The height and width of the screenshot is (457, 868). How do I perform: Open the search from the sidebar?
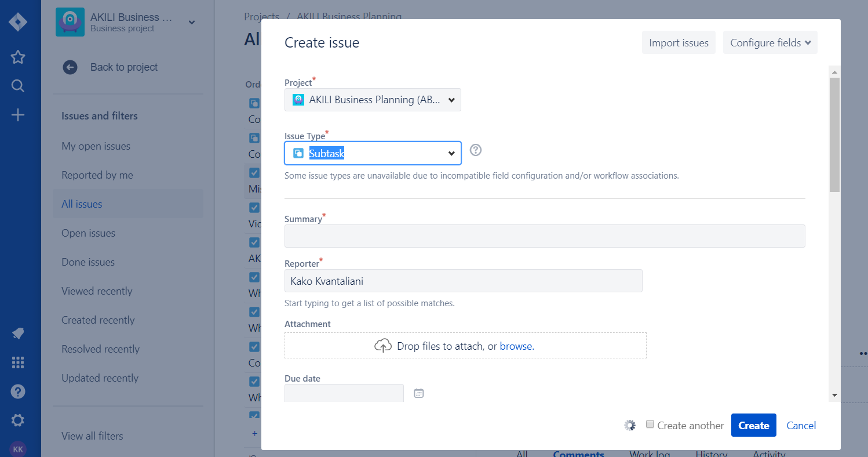coord(17,85)
